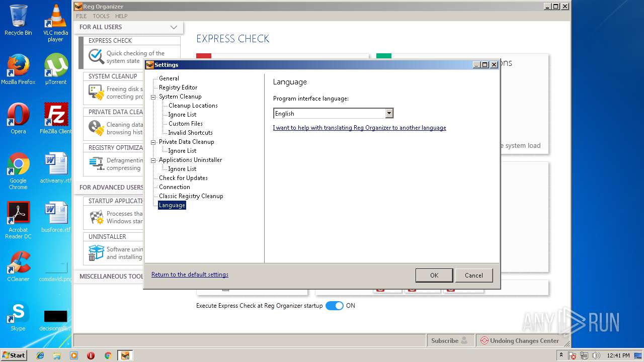Show hidden tray icons arrow
Viewport: 644px width, 362px height.
click(x=561, y=355)
